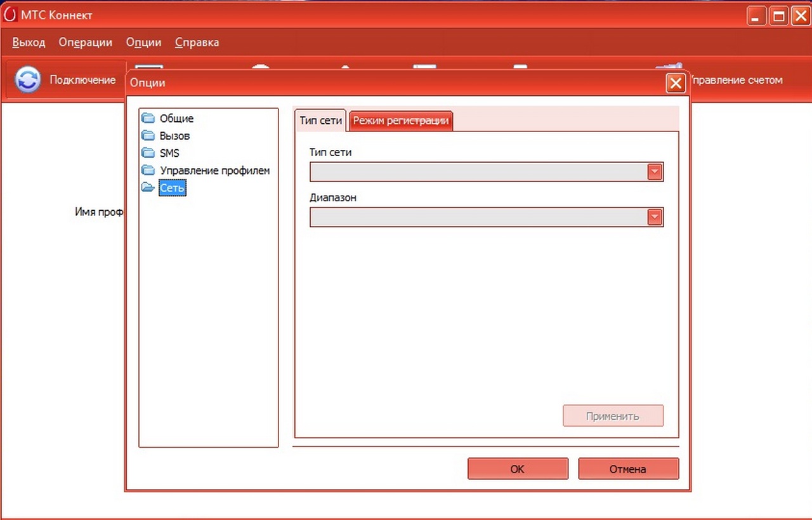
Task: Select Управление профилем in the options tree
Action: click(214, 170)
